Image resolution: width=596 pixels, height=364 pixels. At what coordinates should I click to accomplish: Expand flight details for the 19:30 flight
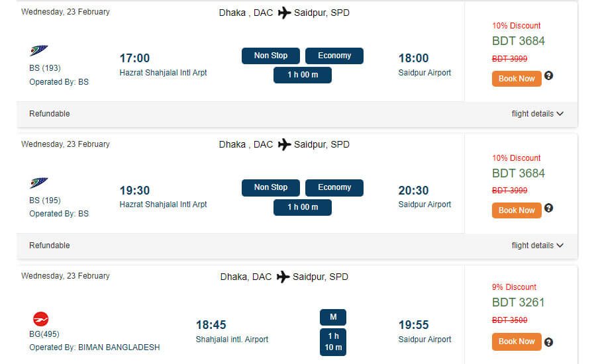(537, 246)
